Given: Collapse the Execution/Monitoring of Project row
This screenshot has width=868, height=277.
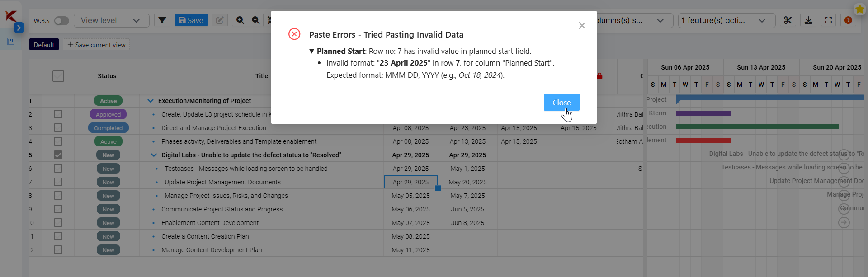Looking at the screenshot, I should 151,101.
